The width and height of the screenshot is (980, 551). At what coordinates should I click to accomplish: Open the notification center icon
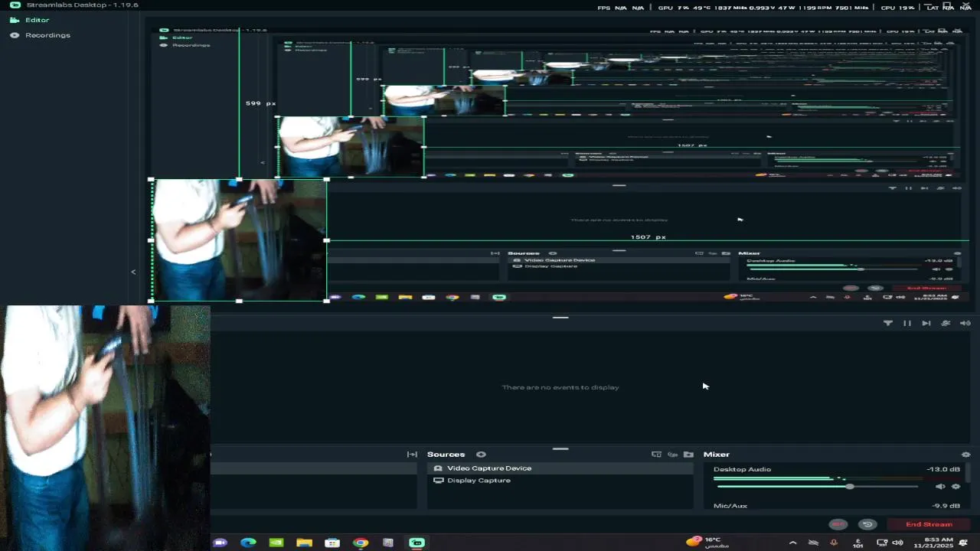pyautogui.click(x=963, y=543)
